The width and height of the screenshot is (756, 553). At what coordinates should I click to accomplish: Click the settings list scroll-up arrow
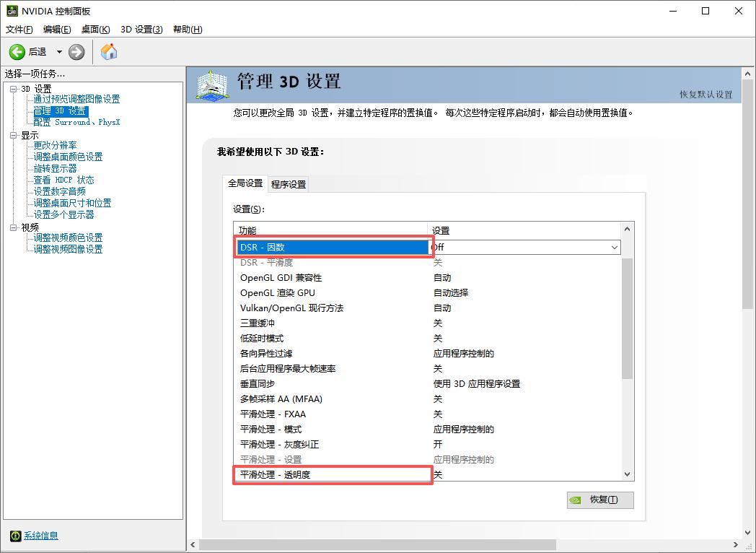[628, 229]
